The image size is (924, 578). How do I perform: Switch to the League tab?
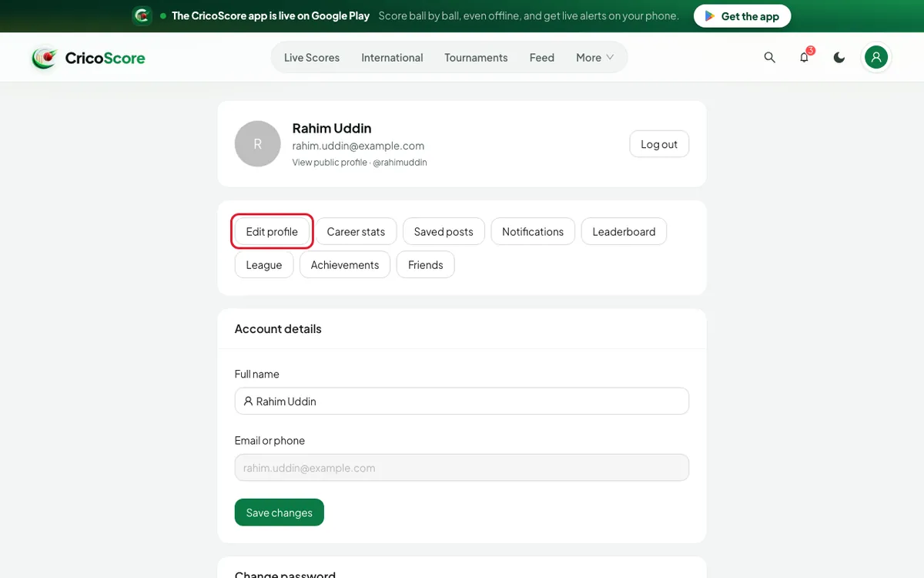[264, 264]
